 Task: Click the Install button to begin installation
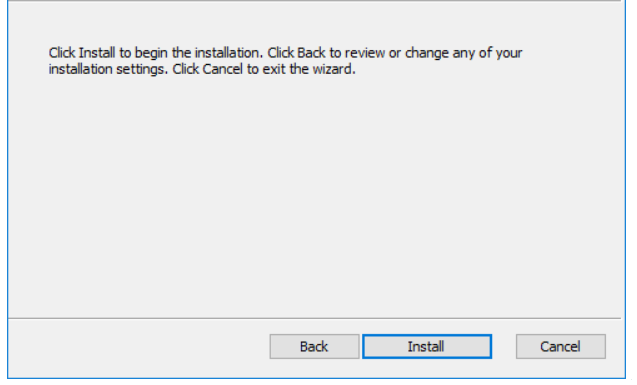[427, 346]
